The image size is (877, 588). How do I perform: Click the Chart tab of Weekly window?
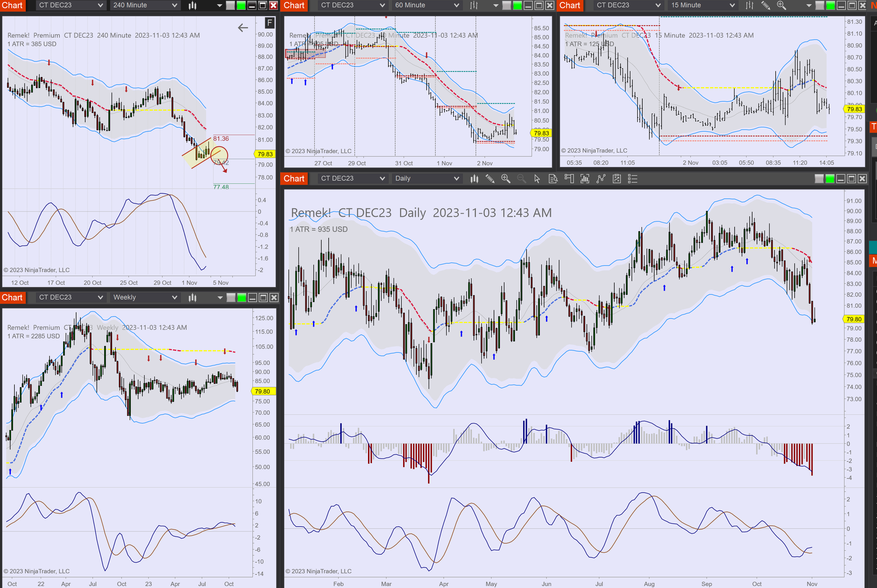pos(12,298)
